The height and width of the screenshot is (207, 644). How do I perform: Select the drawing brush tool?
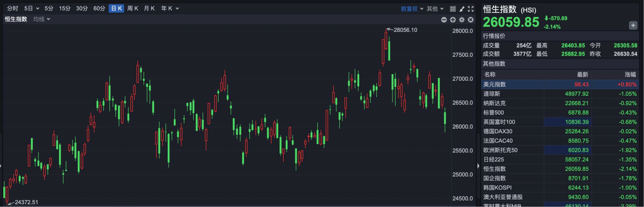coord(462,9)
